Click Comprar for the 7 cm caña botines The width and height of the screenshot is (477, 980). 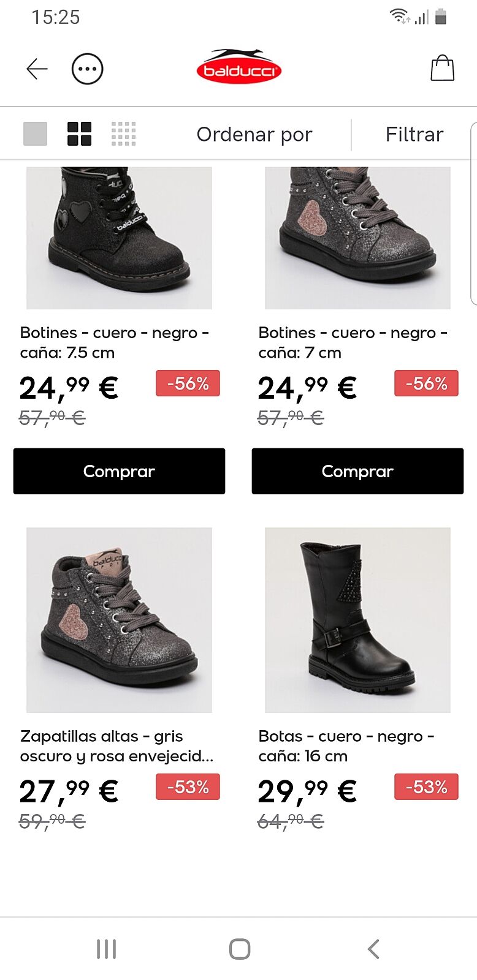[357, 471]
